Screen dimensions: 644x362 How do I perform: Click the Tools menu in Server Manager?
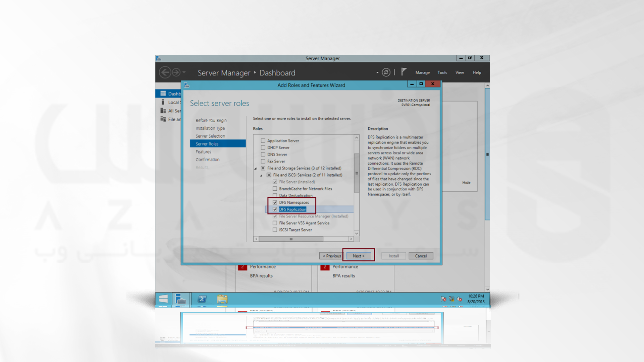pos(442,72)
